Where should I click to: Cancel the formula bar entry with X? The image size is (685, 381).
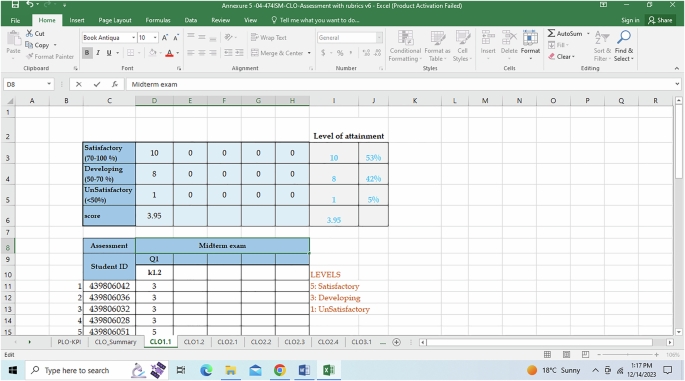pyautogui.click(x=79, y=84)
